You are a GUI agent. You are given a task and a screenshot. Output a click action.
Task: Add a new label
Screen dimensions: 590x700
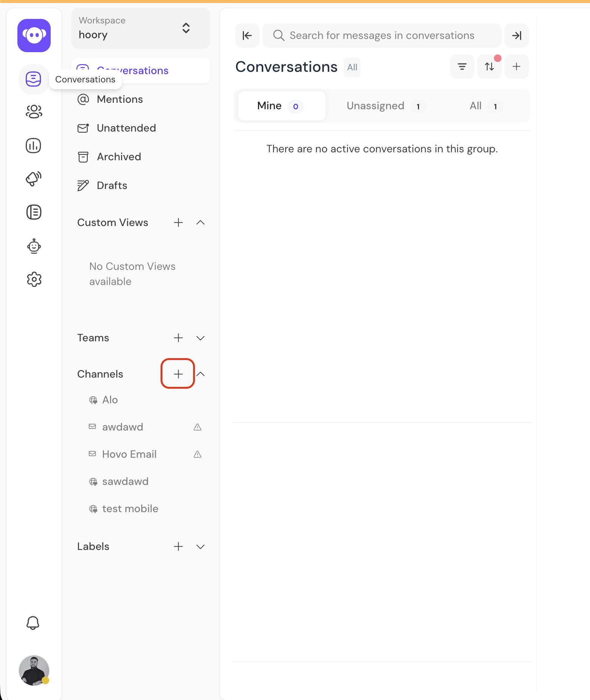click(x=178, y=547)
